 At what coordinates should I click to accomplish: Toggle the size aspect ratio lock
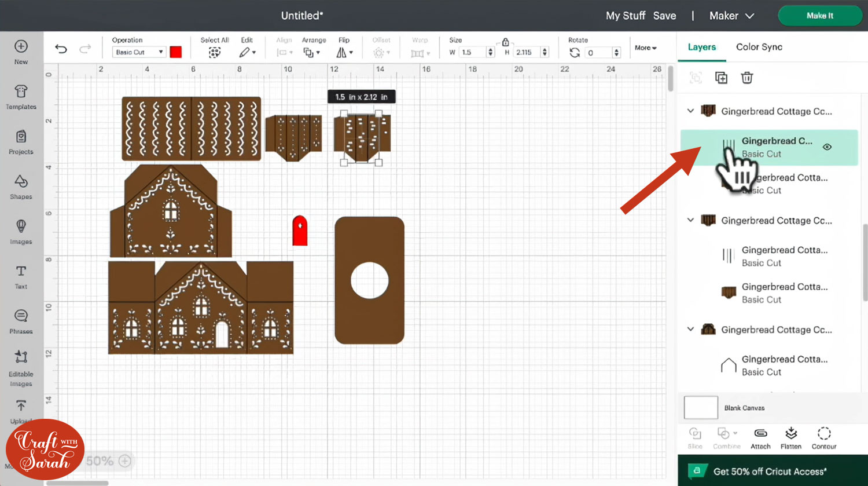[505, 42]
